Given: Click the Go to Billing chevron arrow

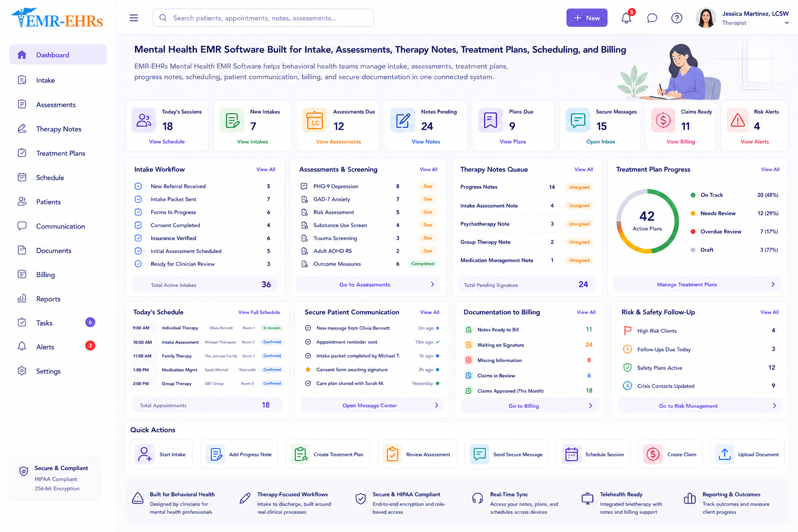Looking at the screenshot, I should click(x=590, y=406).
